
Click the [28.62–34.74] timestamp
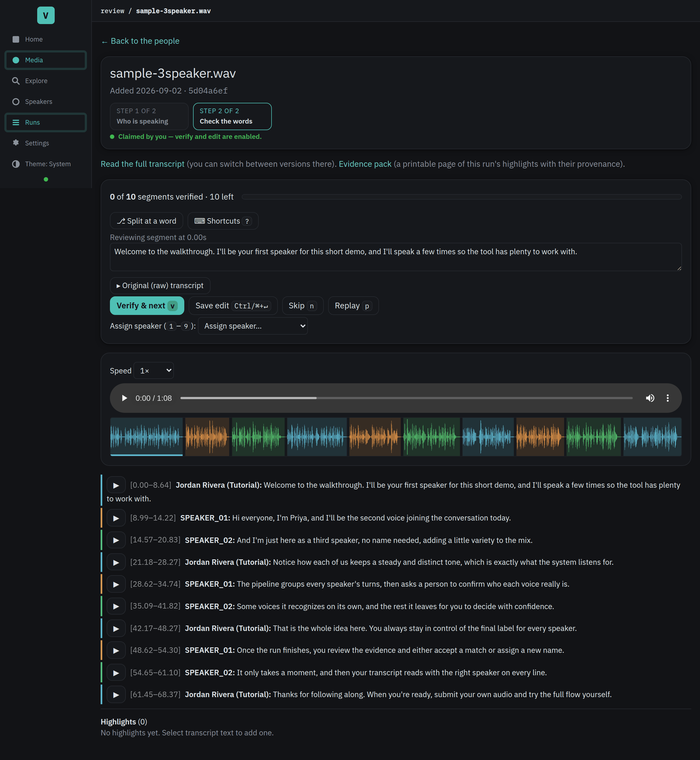[x=155, y=584]
